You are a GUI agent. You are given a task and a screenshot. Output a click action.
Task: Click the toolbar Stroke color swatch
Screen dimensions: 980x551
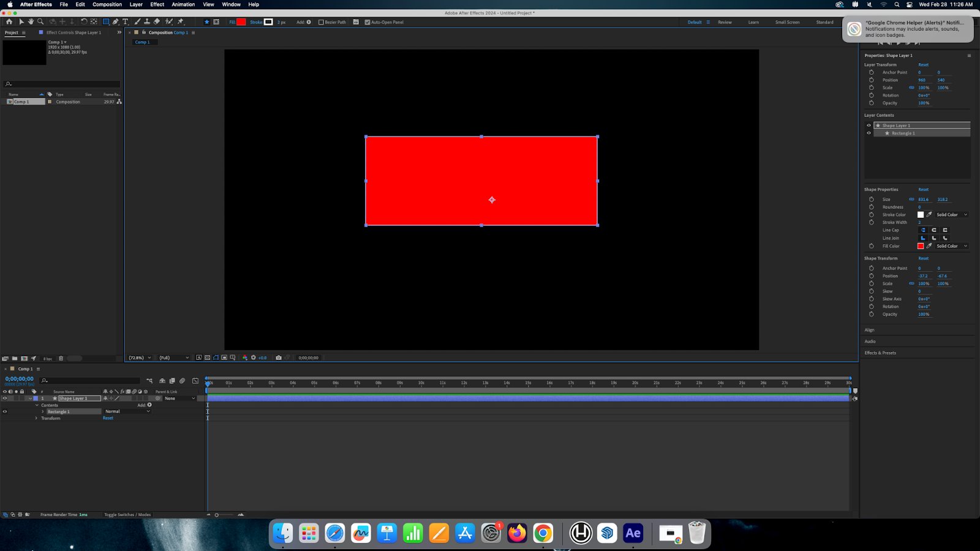coord(268,22)
